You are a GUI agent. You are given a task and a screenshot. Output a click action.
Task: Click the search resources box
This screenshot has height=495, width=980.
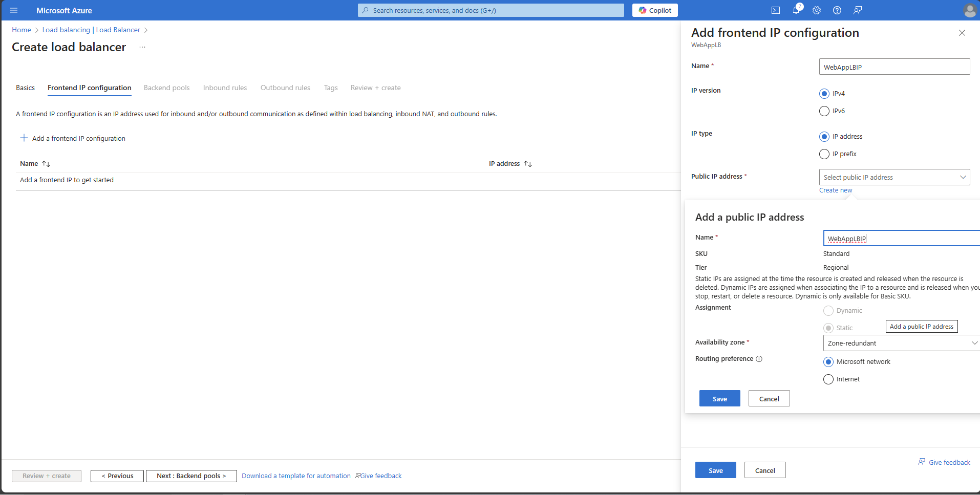[x=491, y=10]
